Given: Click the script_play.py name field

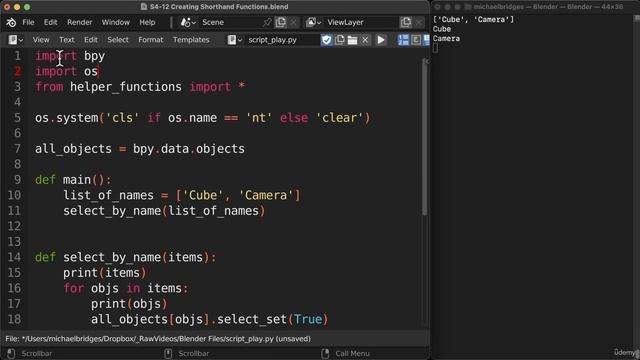Looking at the screenshot, I should click(282, 40).
